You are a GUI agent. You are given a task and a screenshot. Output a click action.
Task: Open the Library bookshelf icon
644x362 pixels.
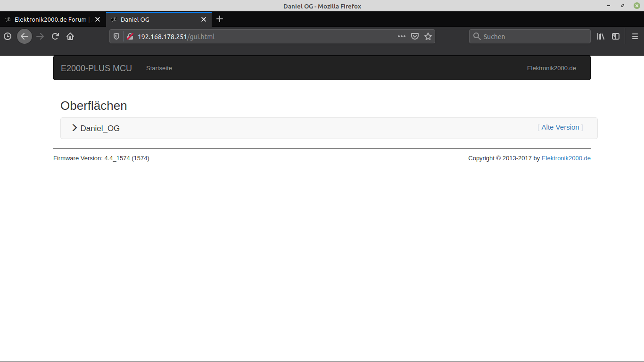(x=601, y=36)
